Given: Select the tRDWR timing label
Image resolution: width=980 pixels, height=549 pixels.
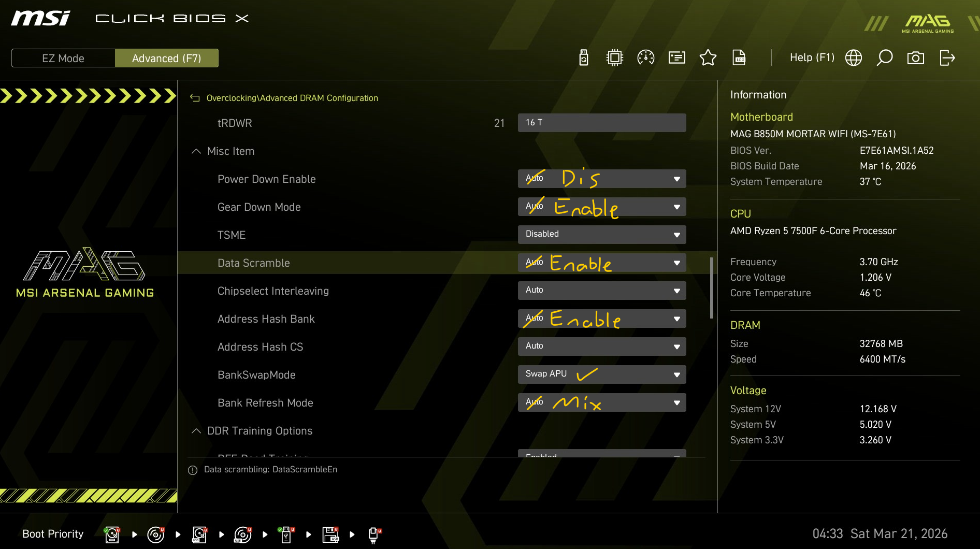Looking at the screenshot, I should click(235, 123).
